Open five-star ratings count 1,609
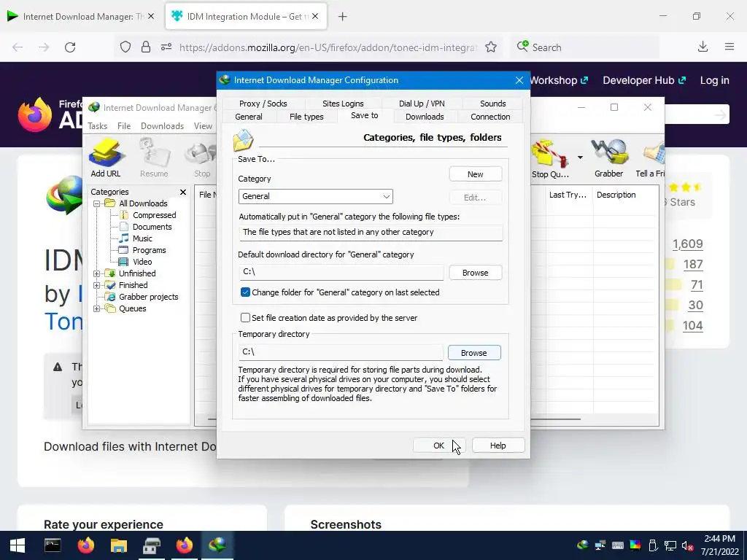747x560 pixels. pyautogui.click(x=687, y=244)
